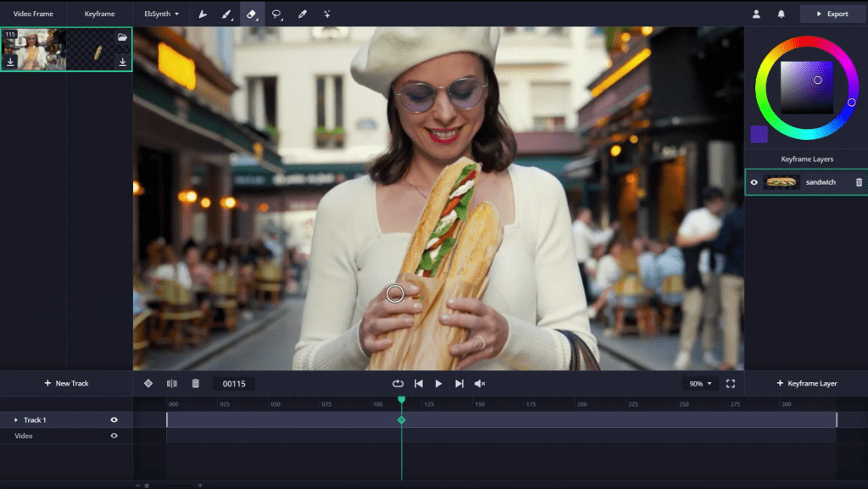
Task: Click the Video track label
Action: click(24, 436)
